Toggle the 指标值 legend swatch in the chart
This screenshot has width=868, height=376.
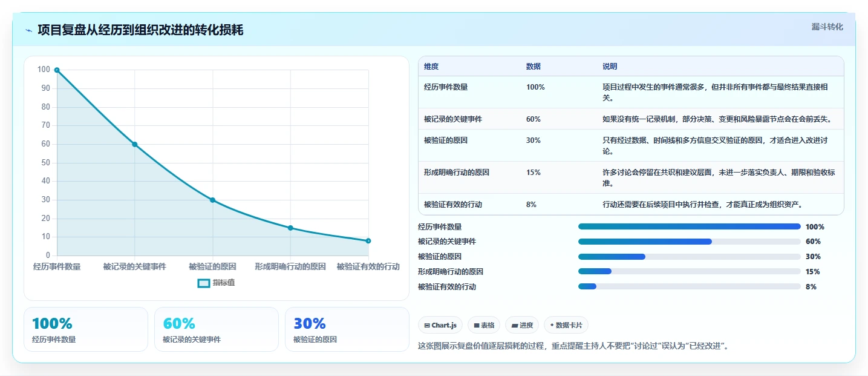(204, 283)
